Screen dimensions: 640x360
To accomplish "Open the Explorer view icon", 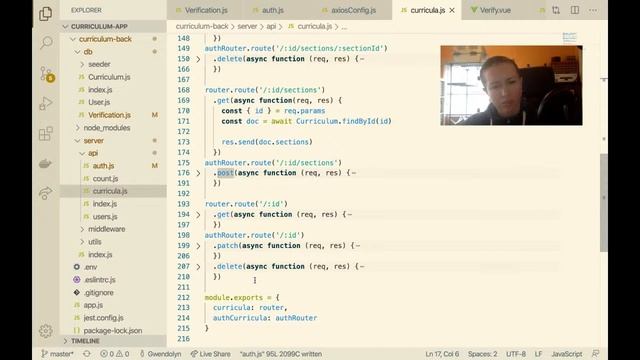I will [46, 13].
